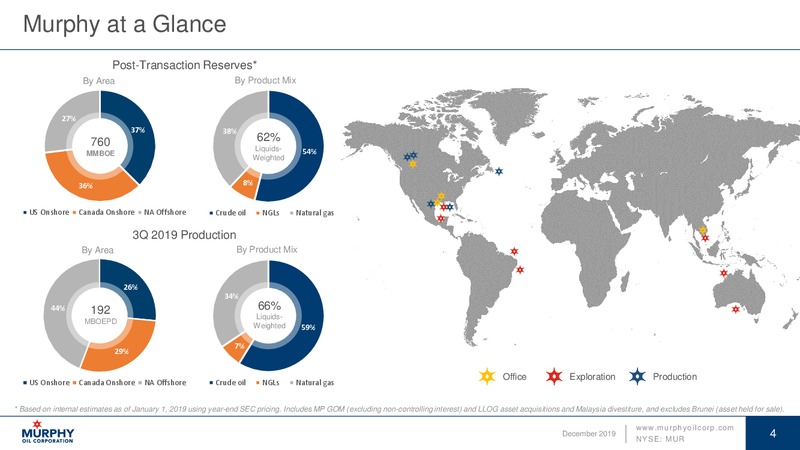Click the southern red star off Brazil
The height and width of the screenshot is (450, 800).
(x=520, y=270)
